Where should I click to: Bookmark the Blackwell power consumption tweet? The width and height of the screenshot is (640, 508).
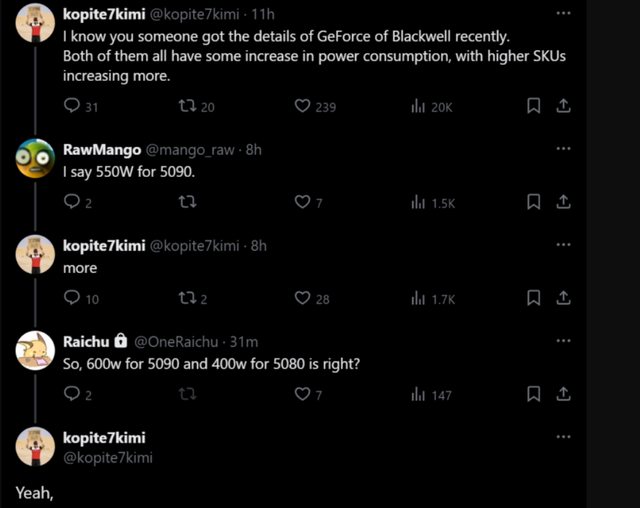534,106
